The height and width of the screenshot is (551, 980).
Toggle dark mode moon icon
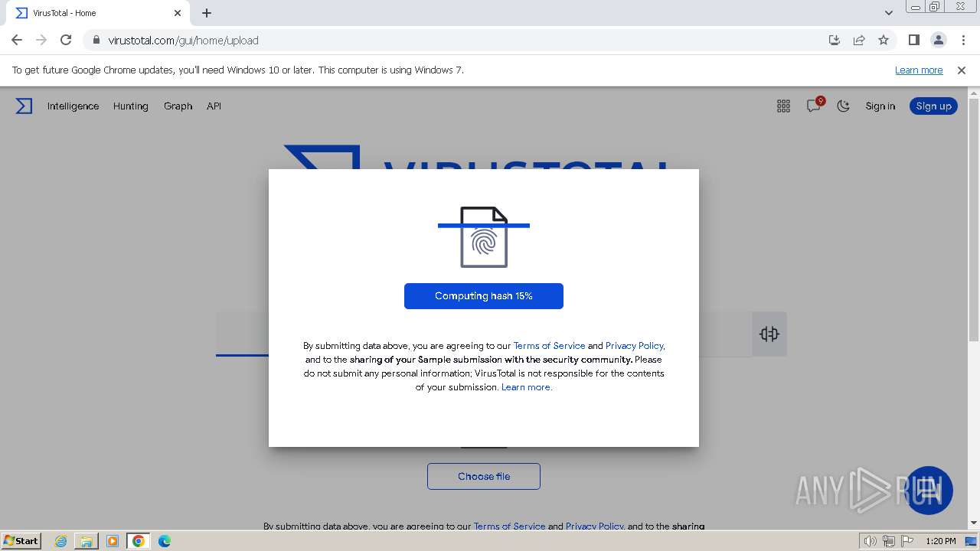[844, 106]
